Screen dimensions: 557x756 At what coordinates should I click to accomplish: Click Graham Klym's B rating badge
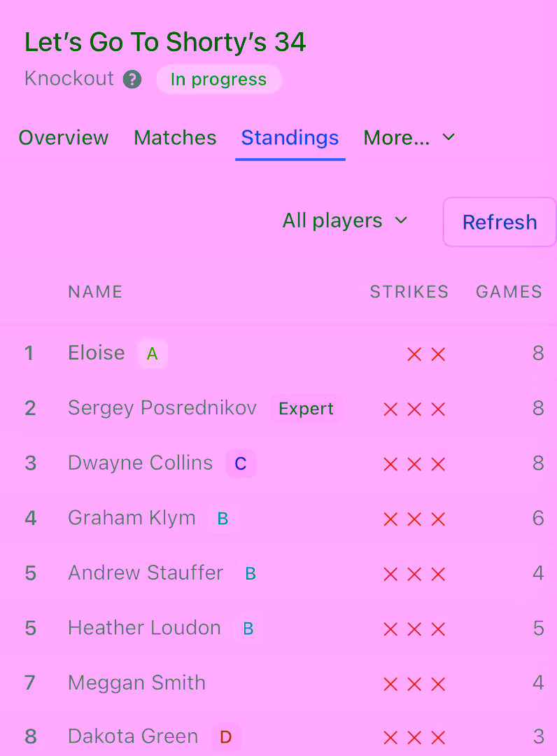click(223, 519)
